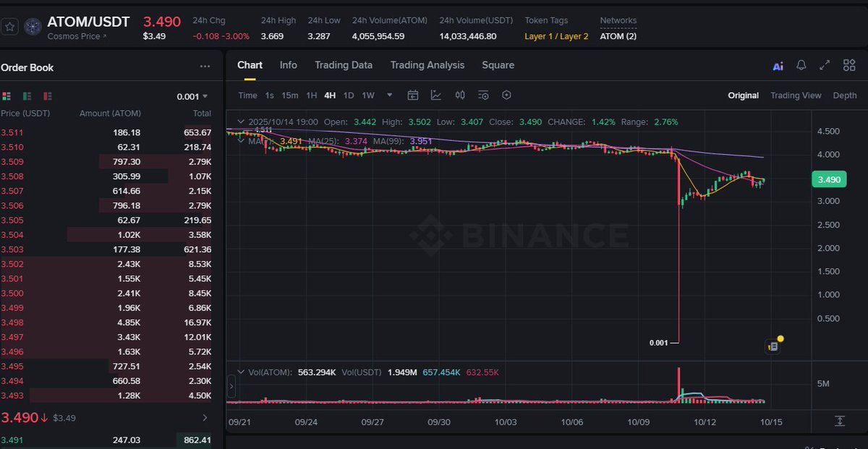Select the 1D interval

click(349, 95)
